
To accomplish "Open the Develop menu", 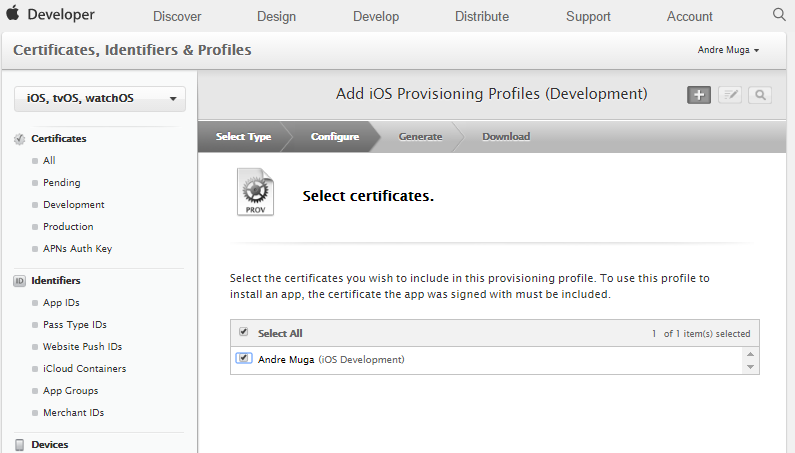I will coord(376,16).
